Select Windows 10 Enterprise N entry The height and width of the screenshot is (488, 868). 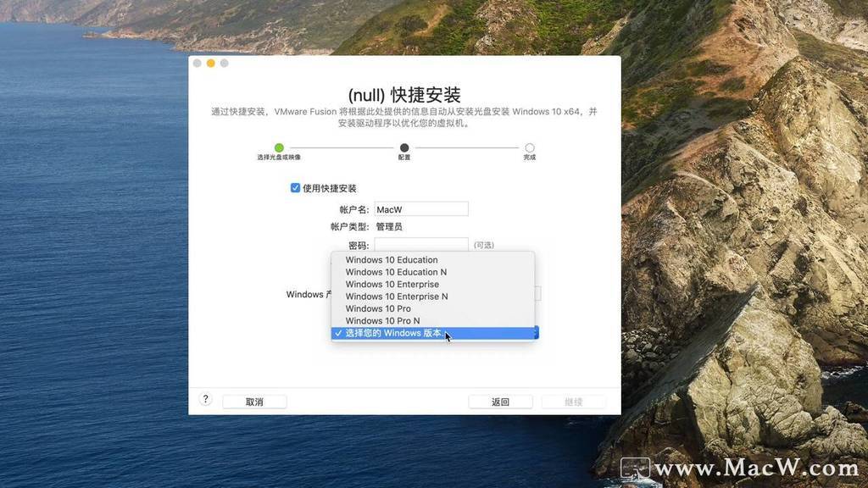(433, 296)
